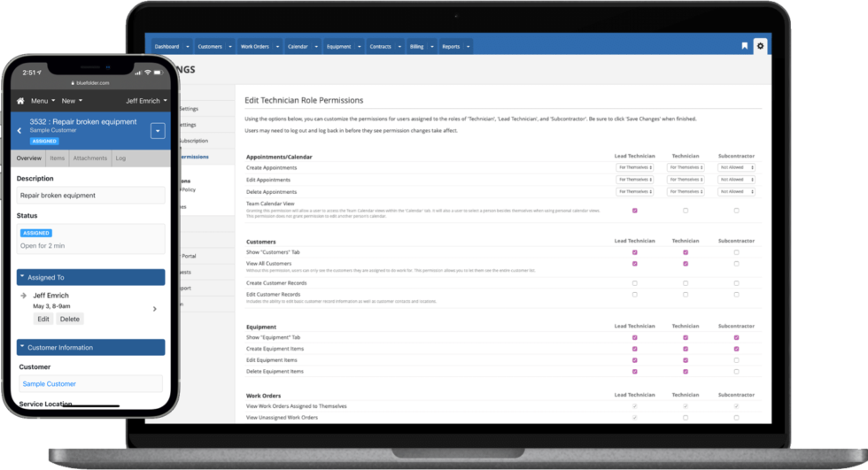868x470 pixels.
Task: Switch to the Log tab on phone
Action: tap(120, 158)
